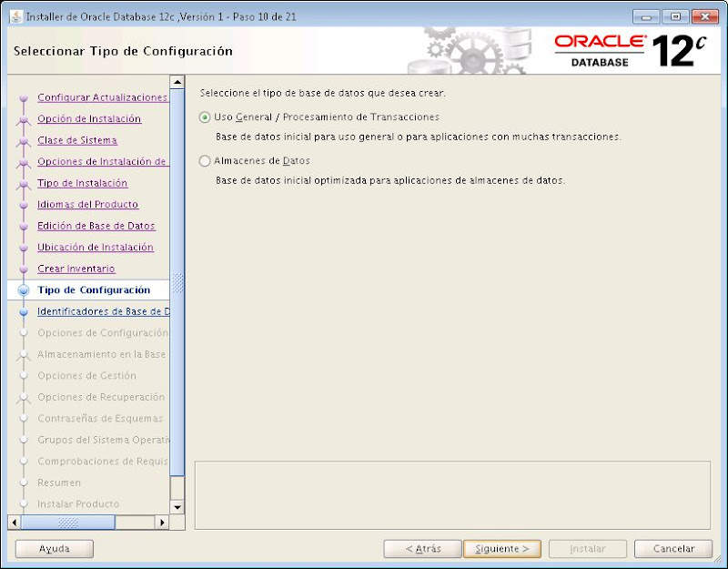Go to Crear Inventario step
Viewport: 728px width, 569px height.
click(x=76, y=269)
